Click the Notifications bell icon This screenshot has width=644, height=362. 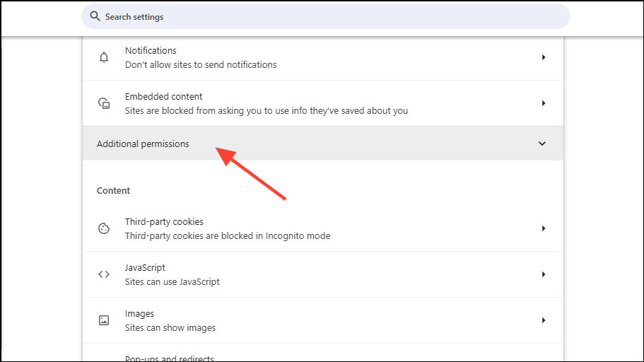[104, 57]
